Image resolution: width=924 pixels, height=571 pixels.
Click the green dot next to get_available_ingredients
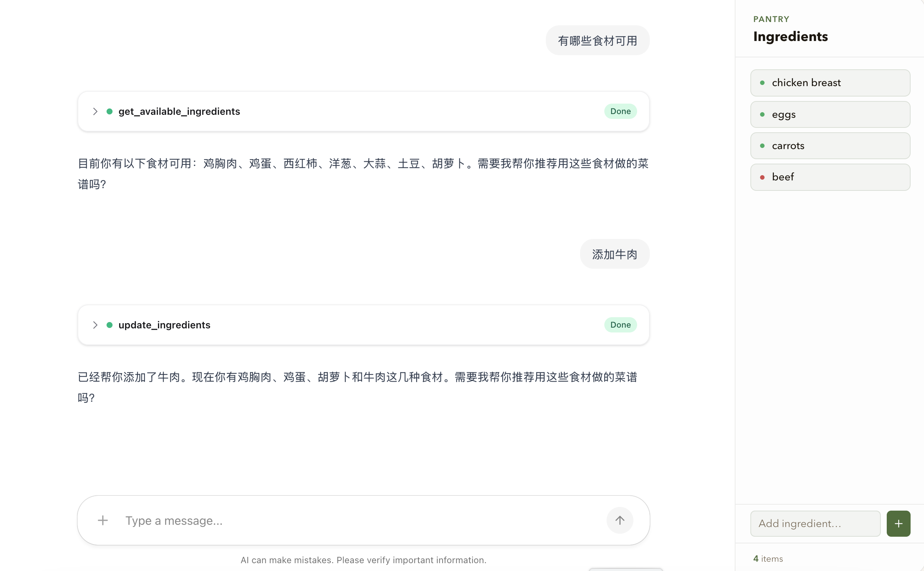pos(110,111)
